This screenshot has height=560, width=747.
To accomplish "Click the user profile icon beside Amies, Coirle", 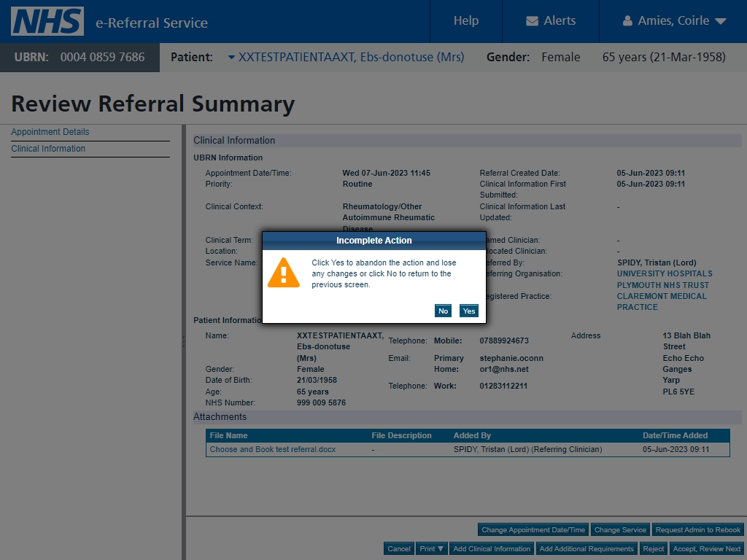I will pos(627,21).
